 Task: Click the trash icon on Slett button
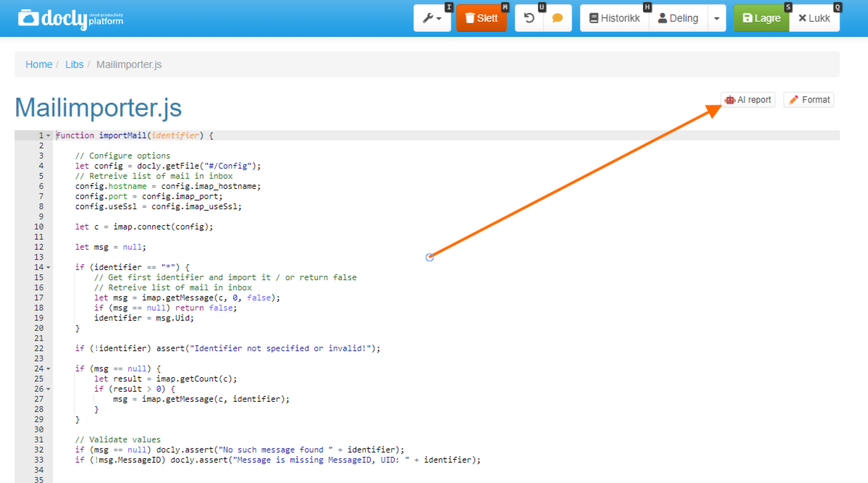click(x=471, y=17)
